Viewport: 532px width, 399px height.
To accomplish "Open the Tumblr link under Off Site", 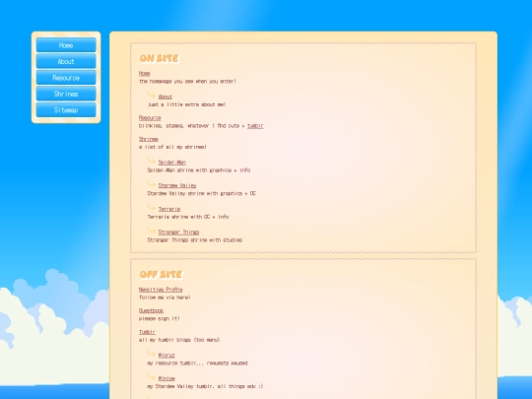I will click(147, 332).
